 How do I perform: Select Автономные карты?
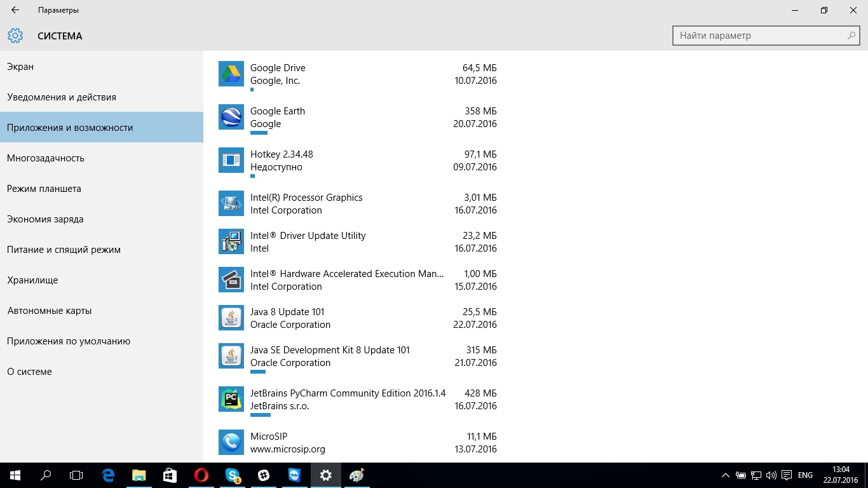pos(102,311)
